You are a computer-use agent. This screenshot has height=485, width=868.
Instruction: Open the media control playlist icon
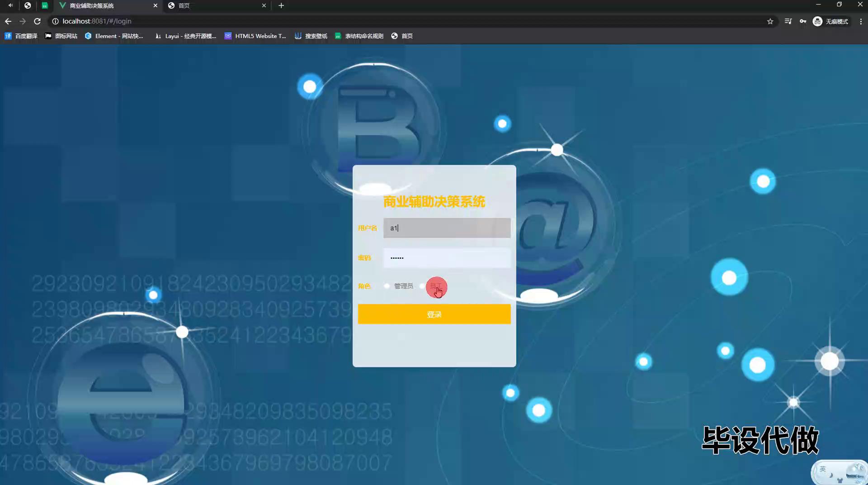pyautogui.click(x=788, y=21)
